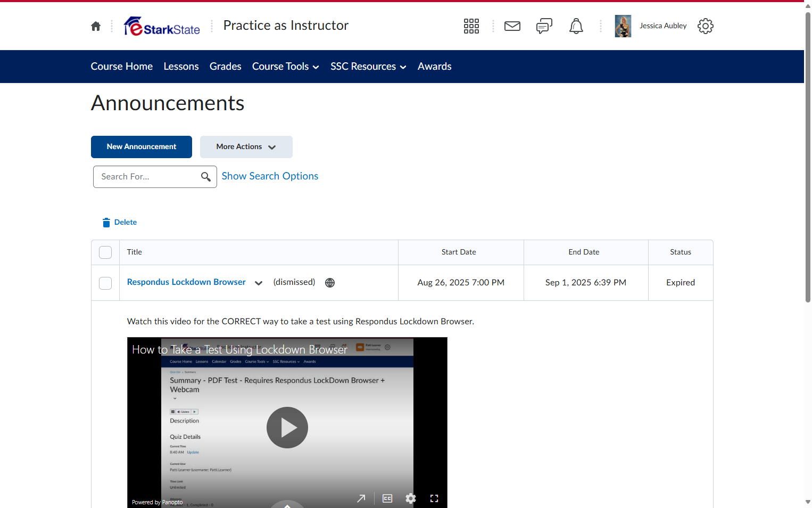Go to Course Home in navbar
This screenshot has width=812, height=508.
pyautogui.click(x=122, y=67)
